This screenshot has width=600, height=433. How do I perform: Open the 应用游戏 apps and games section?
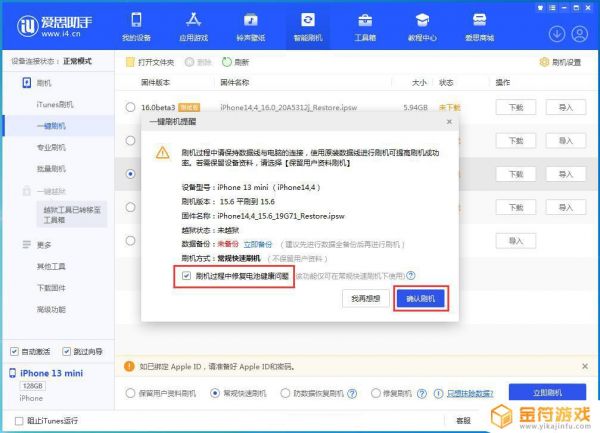pyautogui.click(x=194, y=26)
